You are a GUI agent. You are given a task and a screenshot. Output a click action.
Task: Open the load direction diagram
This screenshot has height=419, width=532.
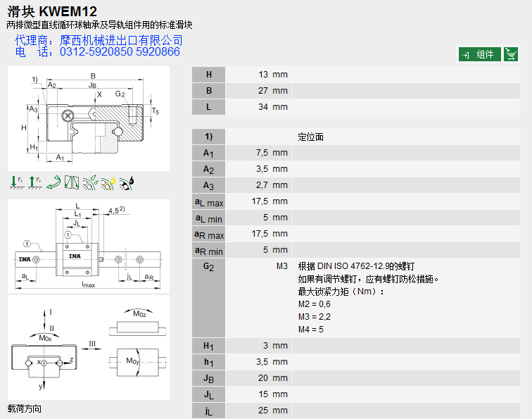click(x=89, y=347)
